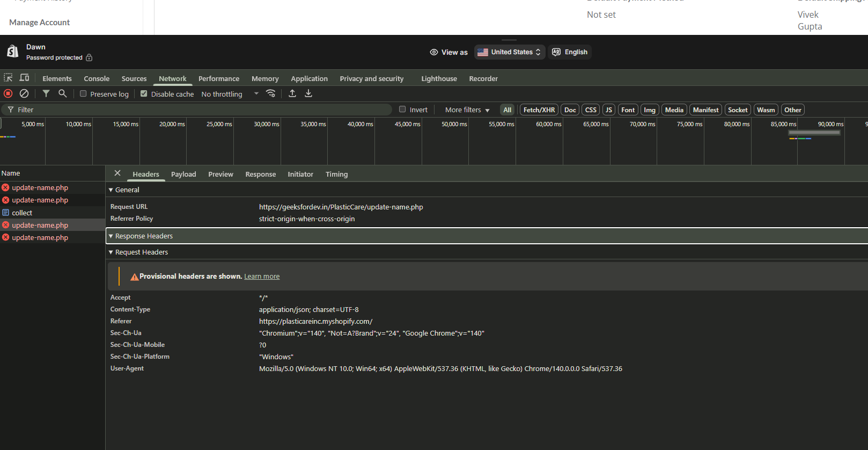Screen dimensions: 868x450
Task: Open the More filters dropdown
Action: pos(467,110)
